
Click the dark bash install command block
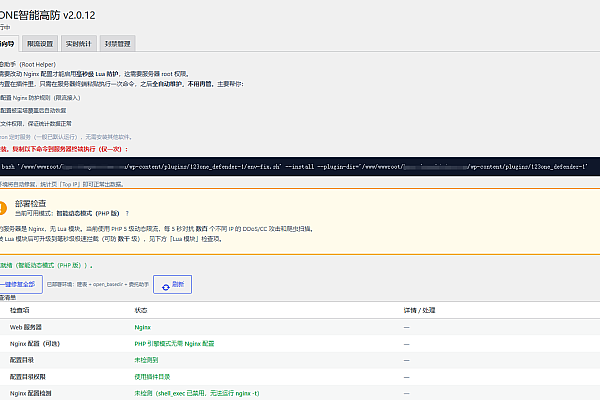coord(300,167)
